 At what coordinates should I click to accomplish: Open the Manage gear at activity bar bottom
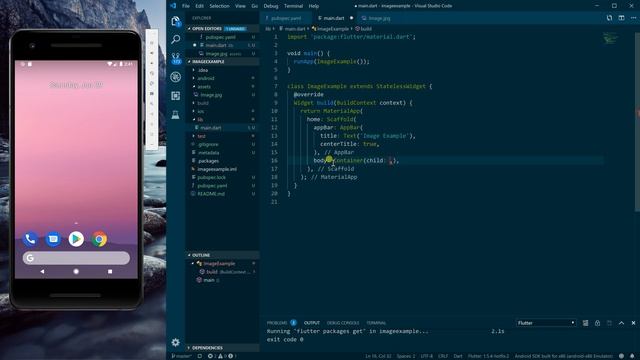point(176,342)
